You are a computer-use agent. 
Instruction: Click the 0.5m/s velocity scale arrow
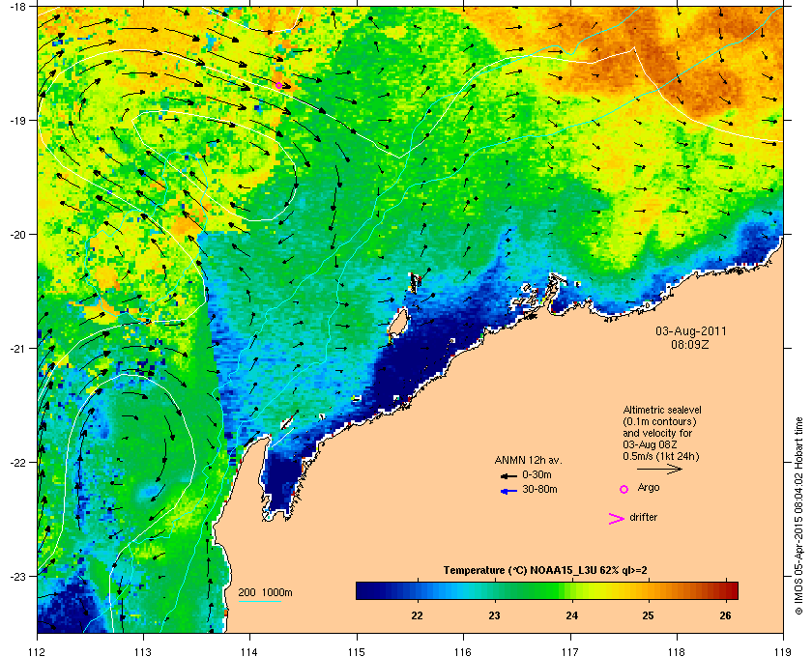pyautogui.click(x=659, y=469)
